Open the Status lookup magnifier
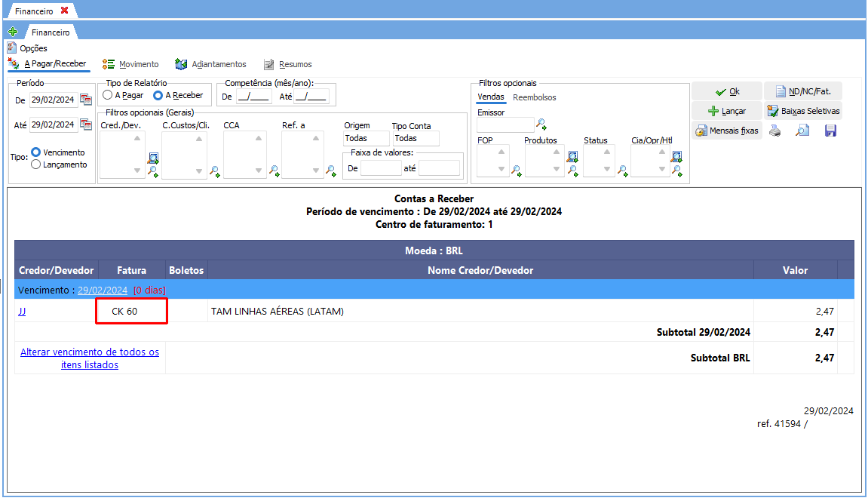The image size is (868, 501). pos(623,171)
